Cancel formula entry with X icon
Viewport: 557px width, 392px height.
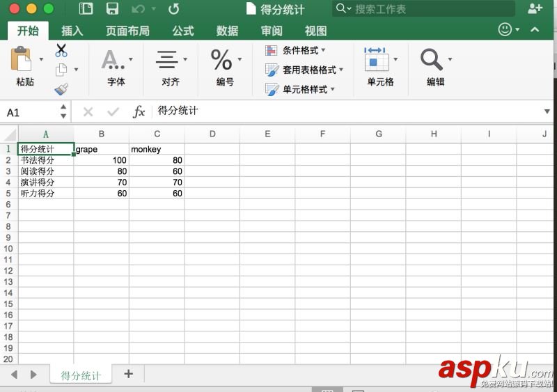[88, 112]
